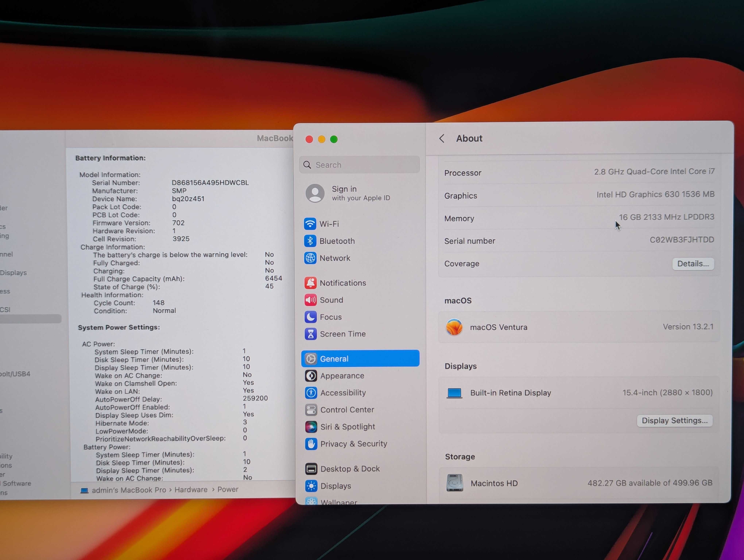Open Network globe icon
The height and width of the screenshot is (560, 744).
click(x=310, y=258)
